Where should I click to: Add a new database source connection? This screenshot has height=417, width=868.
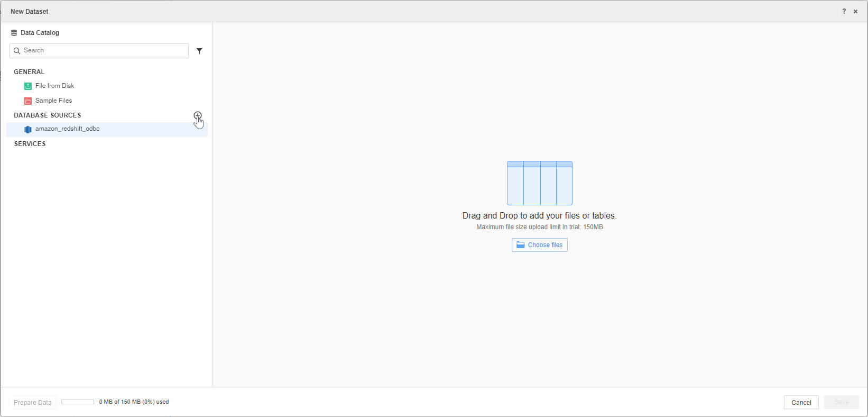[198, 115]
